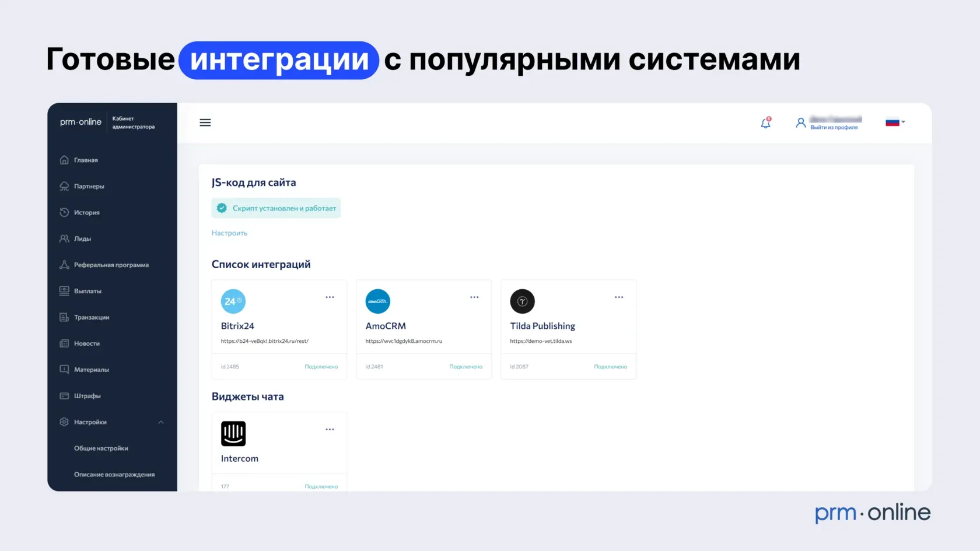Click the AmoCRM logo icon

click(x=377, y=301)
